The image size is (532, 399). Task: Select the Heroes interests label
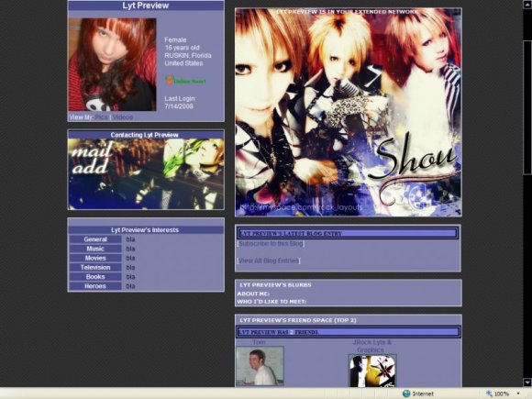click(x=95, y=286)
